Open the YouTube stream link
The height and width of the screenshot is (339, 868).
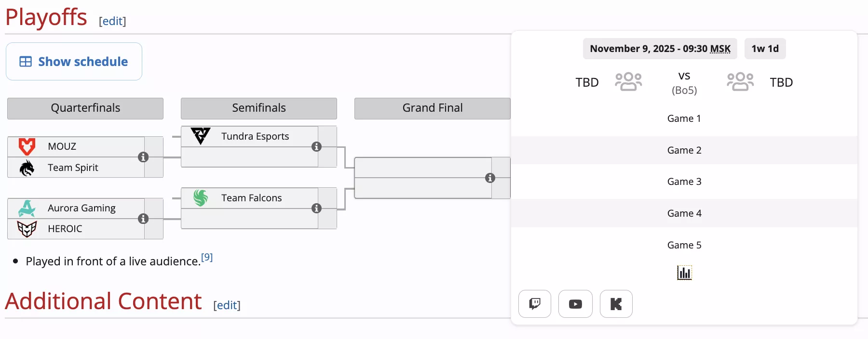click(575, 304)
